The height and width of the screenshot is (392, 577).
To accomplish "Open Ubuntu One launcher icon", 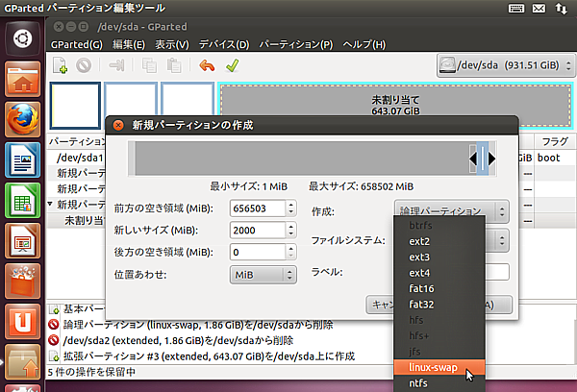I will pyautogui.click(x=23, y=322).
